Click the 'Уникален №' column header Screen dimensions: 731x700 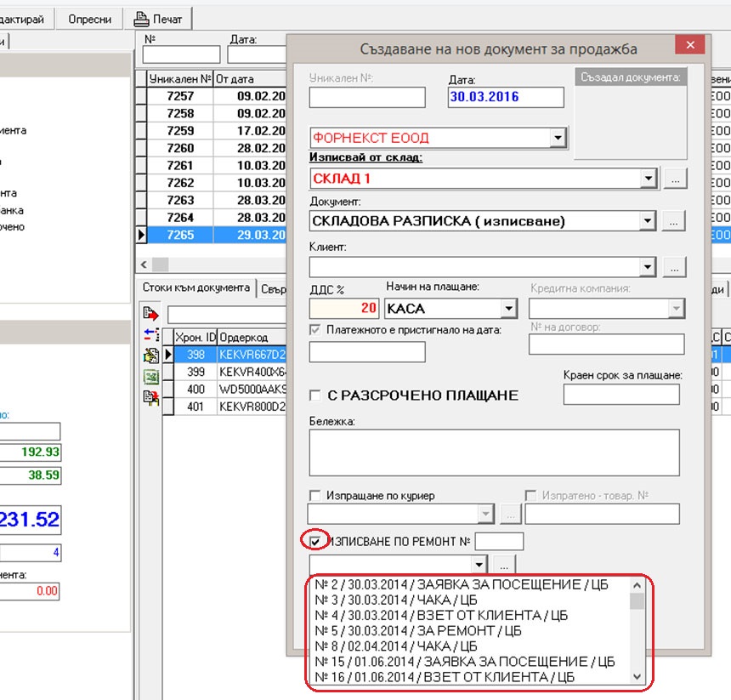coord(180,79)
